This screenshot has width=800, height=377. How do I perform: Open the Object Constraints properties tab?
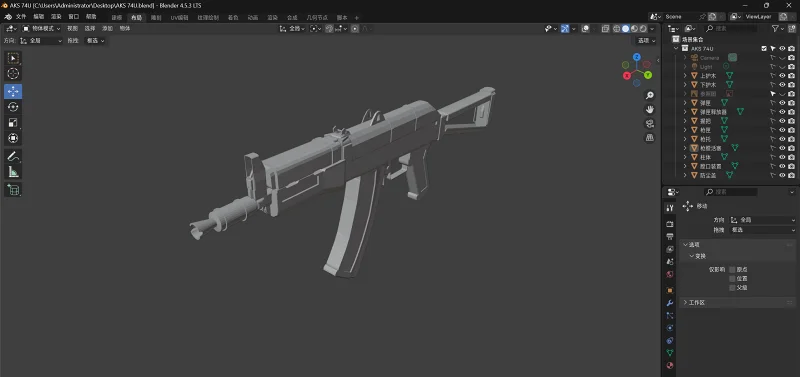(670, 340)
